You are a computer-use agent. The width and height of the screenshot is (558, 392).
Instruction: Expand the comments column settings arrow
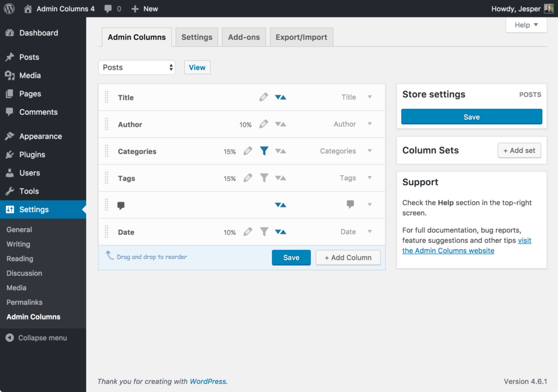click(370, 205)
